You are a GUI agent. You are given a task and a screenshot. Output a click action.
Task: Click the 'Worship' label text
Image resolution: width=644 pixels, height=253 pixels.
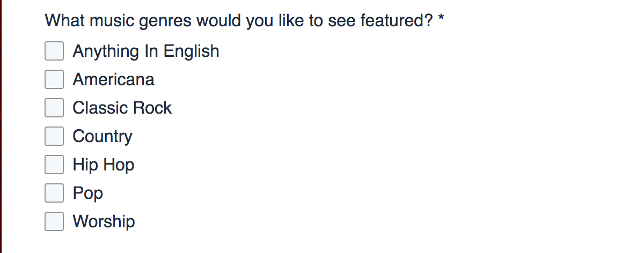104,221
